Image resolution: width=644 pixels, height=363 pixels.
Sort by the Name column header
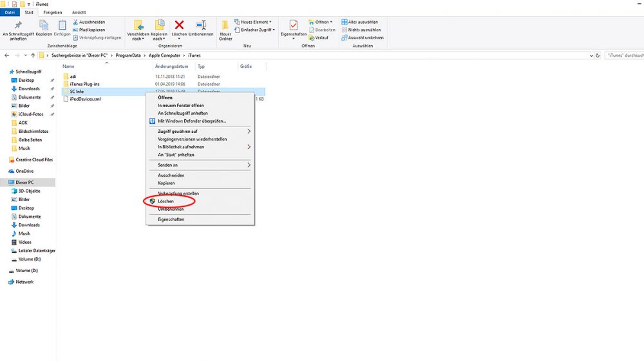click(x=69, y=66)
